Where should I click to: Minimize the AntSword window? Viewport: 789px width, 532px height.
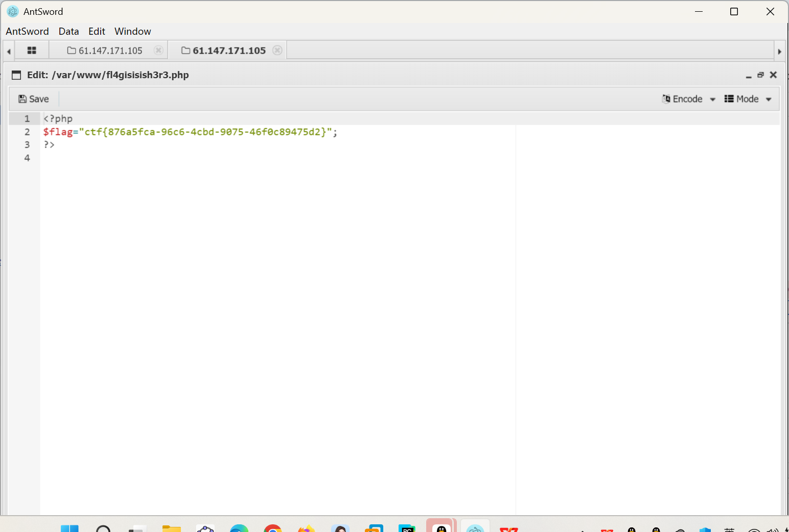point(699,11)
